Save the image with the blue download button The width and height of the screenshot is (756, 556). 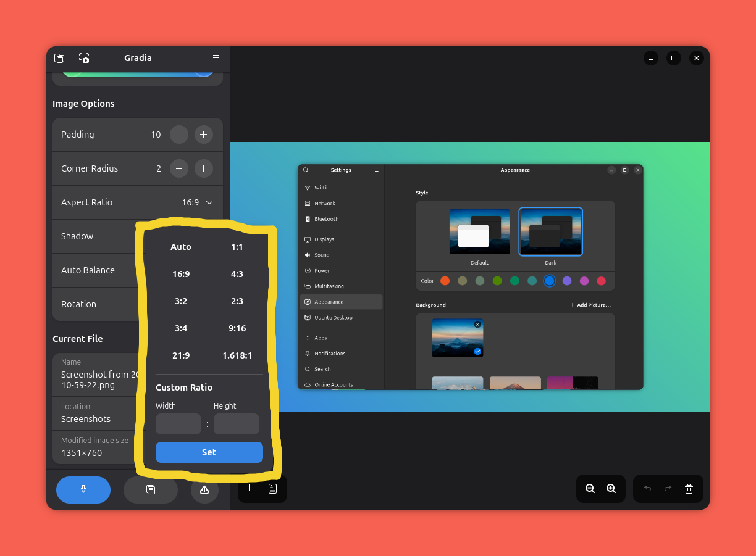pyautogui.click(x=83, y=489)
